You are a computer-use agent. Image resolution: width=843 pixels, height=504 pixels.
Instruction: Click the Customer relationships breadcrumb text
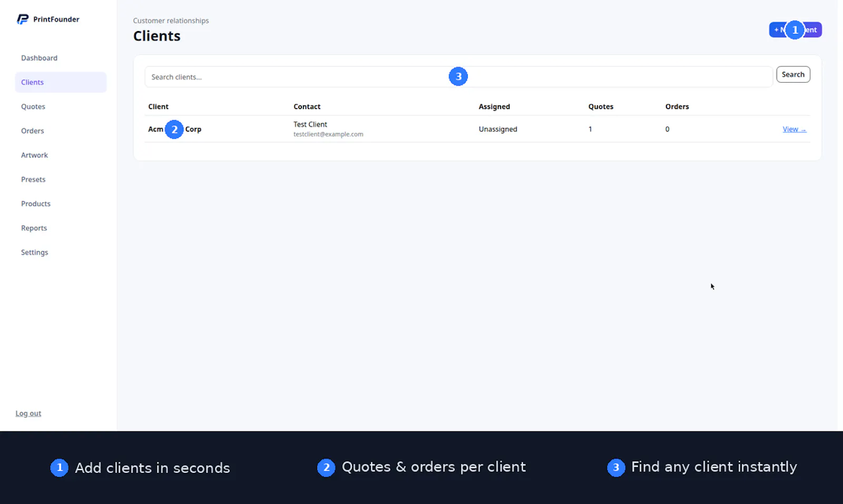[171, 21]
